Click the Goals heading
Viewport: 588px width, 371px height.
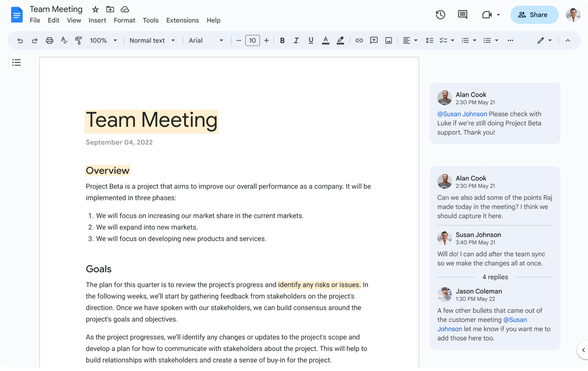(x=99, y=269)
